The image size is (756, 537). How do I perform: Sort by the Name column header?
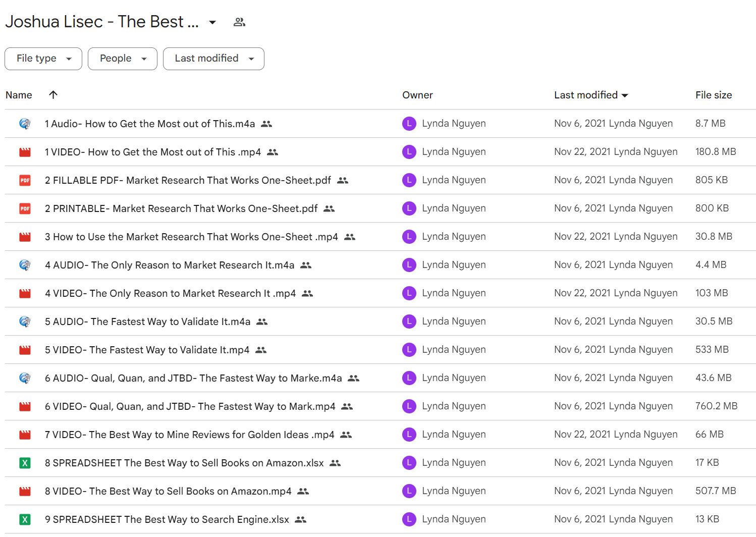point(19,95)
